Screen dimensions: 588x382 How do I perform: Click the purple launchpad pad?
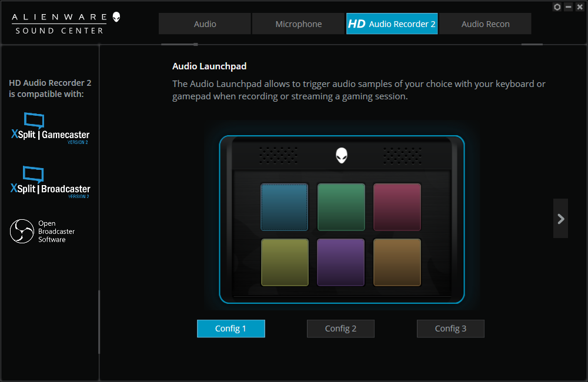coord(340,263)
